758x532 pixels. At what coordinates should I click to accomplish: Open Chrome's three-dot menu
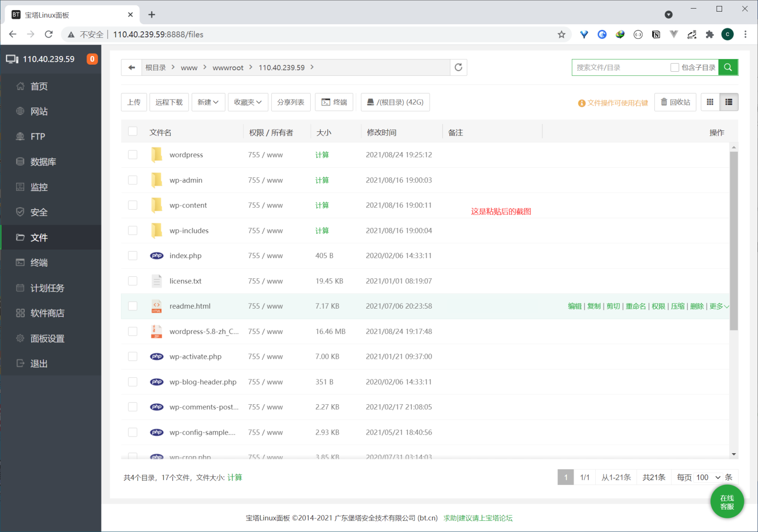click(745, 34)
